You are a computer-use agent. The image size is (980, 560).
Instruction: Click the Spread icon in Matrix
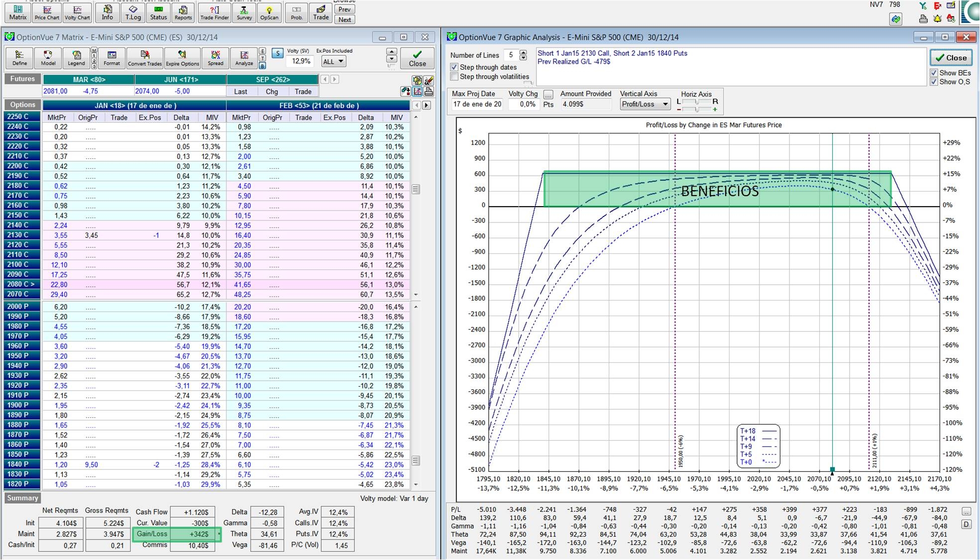216,58
